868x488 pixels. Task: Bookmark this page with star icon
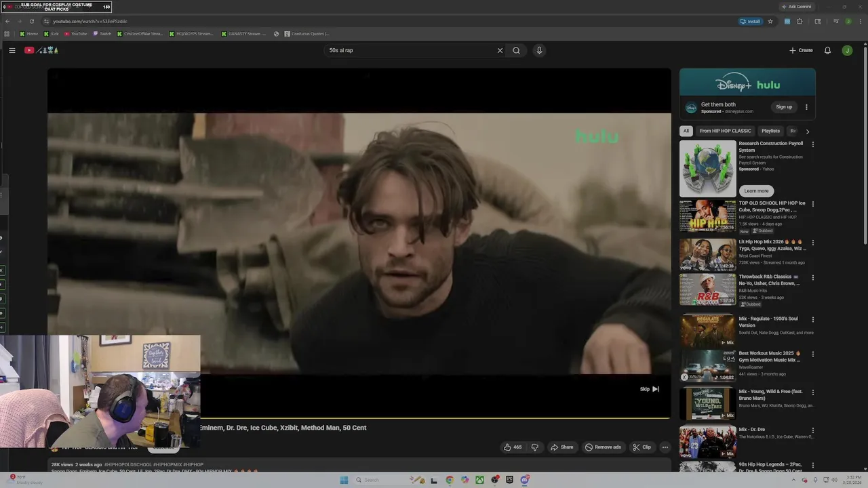pyautogui.click(x=770, y=21)
